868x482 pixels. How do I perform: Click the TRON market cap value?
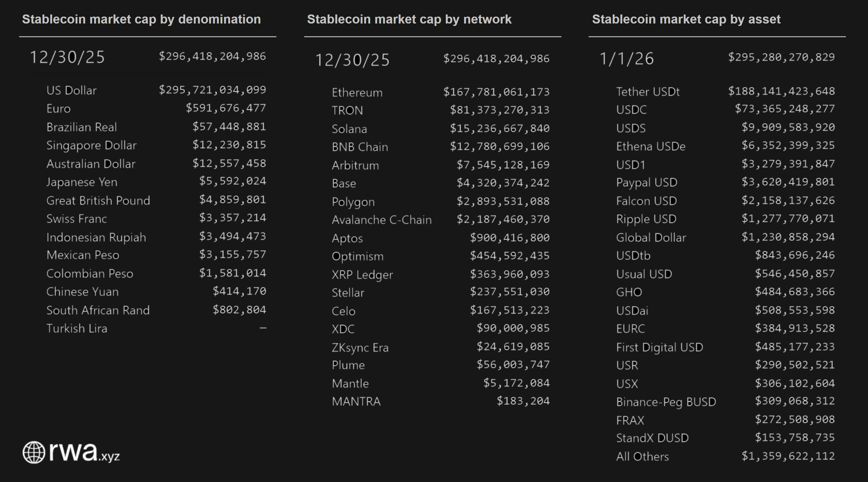(x=500, y=110)
